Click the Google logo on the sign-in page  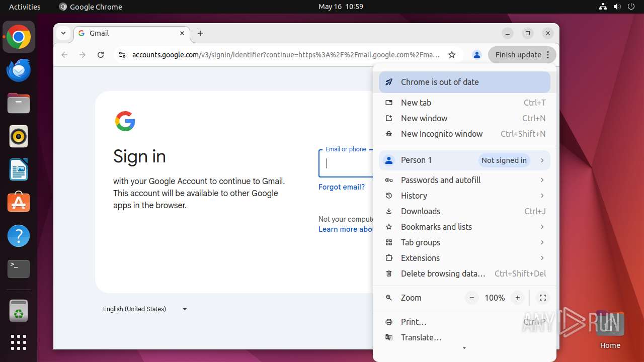point(125,121)
